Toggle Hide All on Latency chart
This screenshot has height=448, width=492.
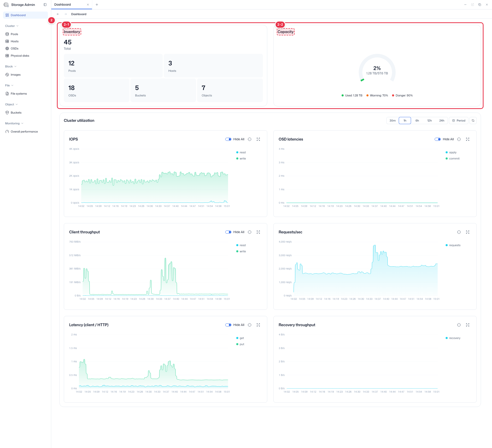(228, 325)
